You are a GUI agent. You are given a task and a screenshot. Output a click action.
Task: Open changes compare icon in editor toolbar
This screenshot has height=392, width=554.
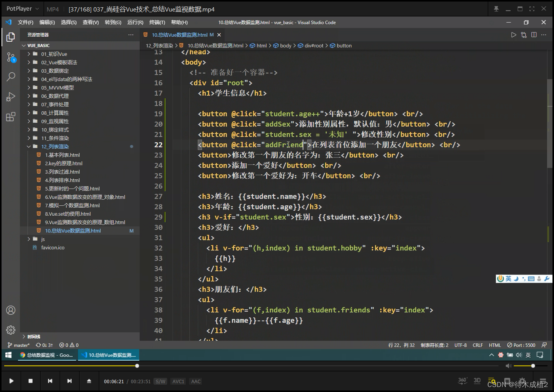pos(524,35)
